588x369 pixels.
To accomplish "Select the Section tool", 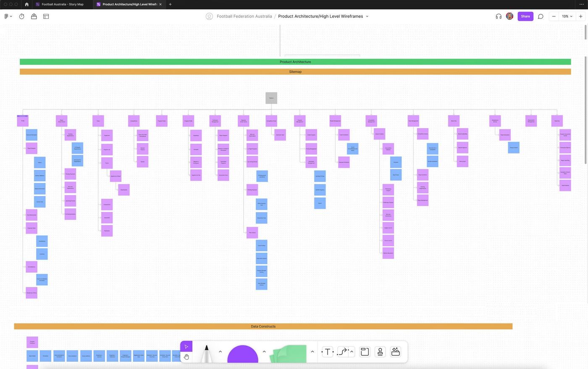I will tap(365, 352).
